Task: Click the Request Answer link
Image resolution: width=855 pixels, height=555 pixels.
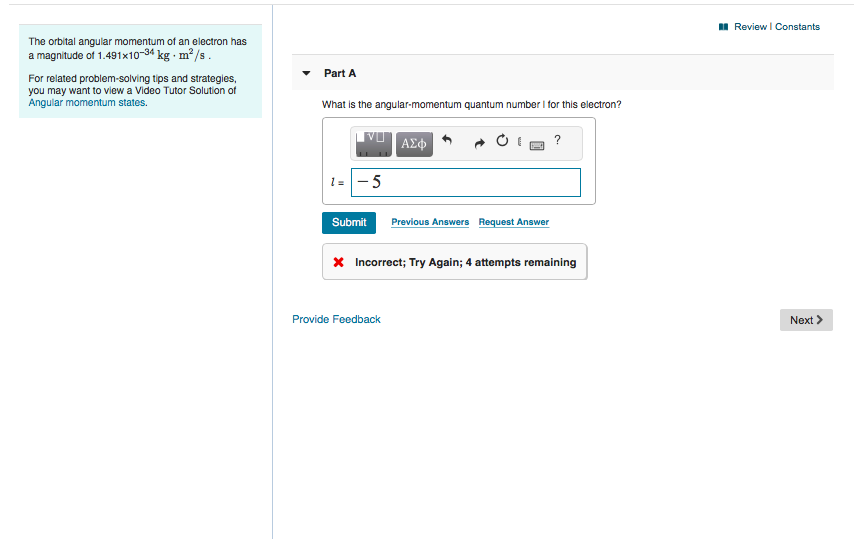Action: point(514,222)
